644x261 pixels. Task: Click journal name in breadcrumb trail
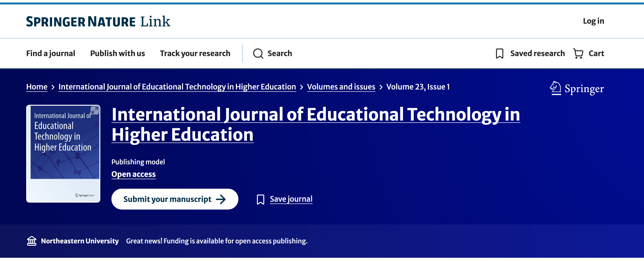tap(177, 87)
